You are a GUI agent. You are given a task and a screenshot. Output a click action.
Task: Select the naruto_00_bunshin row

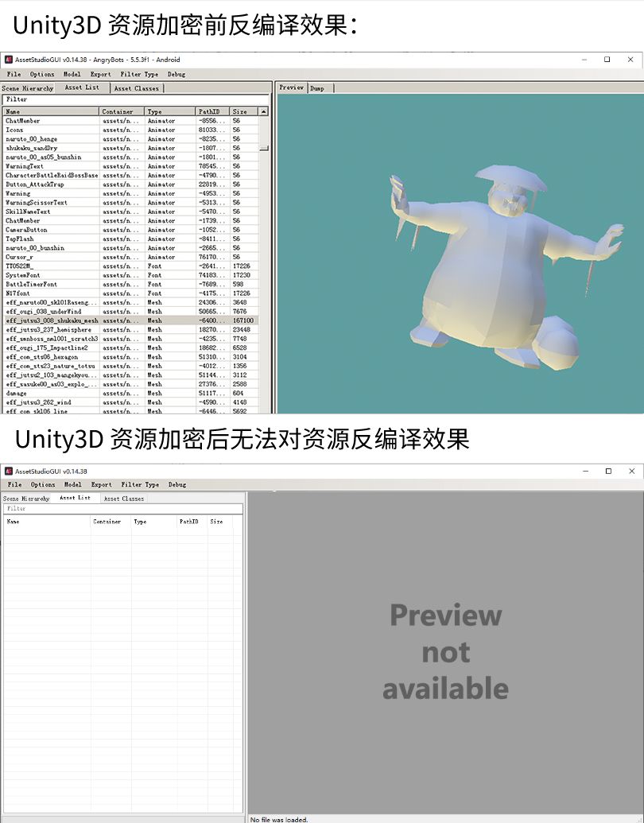tap(130, 248)
